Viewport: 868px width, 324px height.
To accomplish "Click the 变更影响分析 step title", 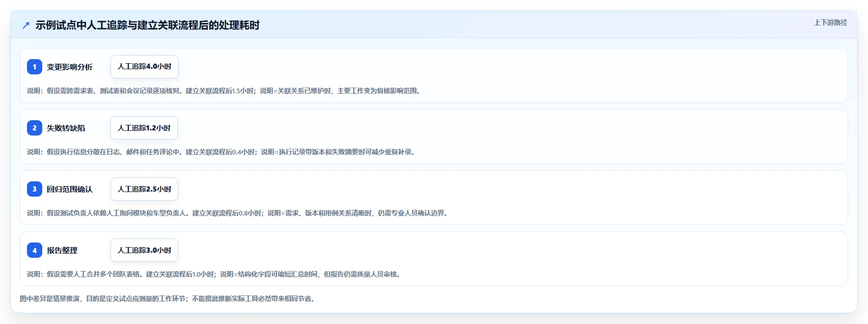I will coord(70,67).
